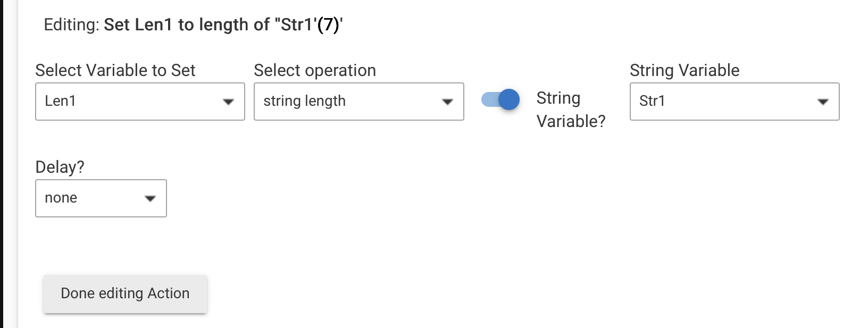Click the 'Len1' text in the variable box
Screen dimensions: 868x328
[60, 101]
